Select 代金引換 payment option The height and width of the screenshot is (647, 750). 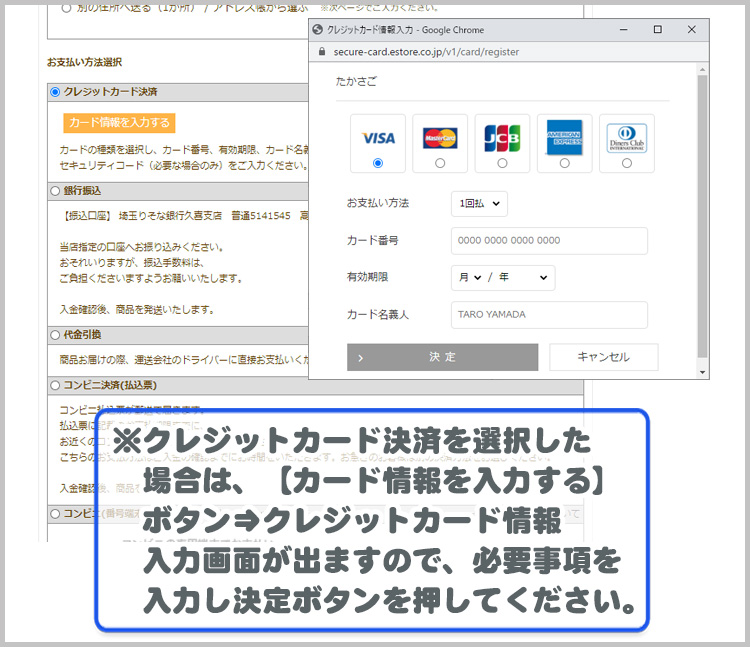tap(55, 335)
